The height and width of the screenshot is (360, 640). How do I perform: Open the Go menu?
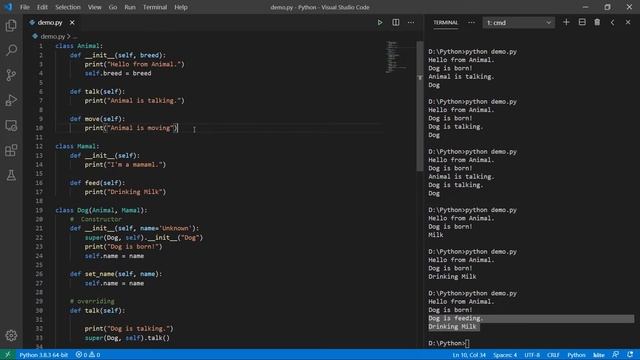pos(113,7)
